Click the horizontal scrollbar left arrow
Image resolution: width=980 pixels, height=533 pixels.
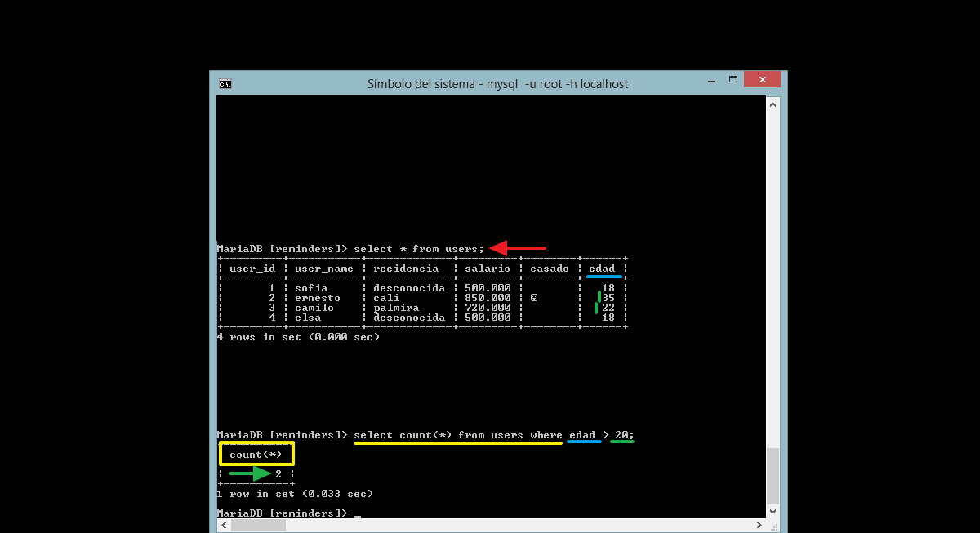pos(222,526)
